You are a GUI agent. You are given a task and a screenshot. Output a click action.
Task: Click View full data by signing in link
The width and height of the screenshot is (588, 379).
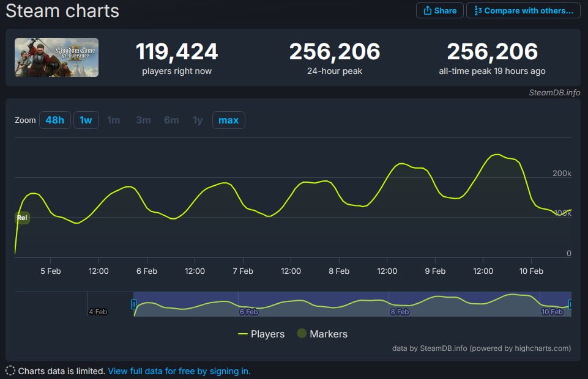click(179, 371)
